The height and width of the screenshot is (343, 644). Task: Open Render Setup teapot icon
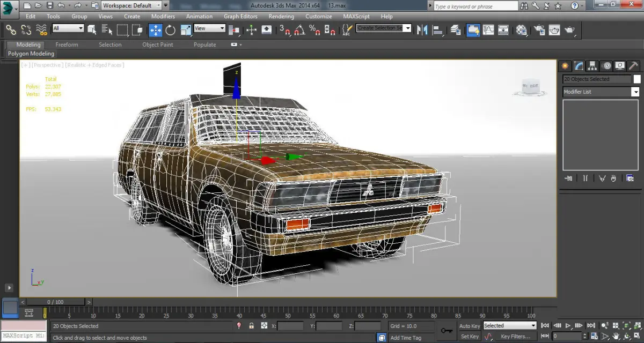point(539,30)
